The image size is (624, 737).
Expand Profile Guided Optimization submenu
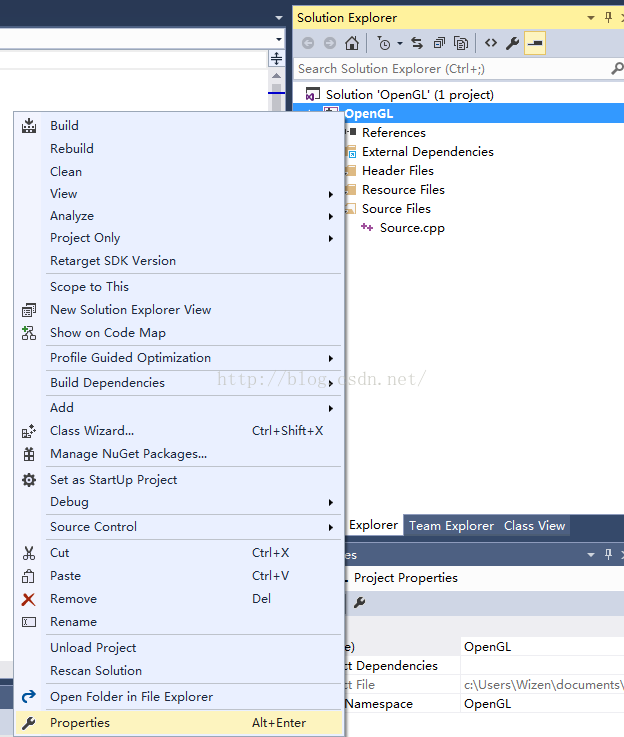tap(179, 358)
